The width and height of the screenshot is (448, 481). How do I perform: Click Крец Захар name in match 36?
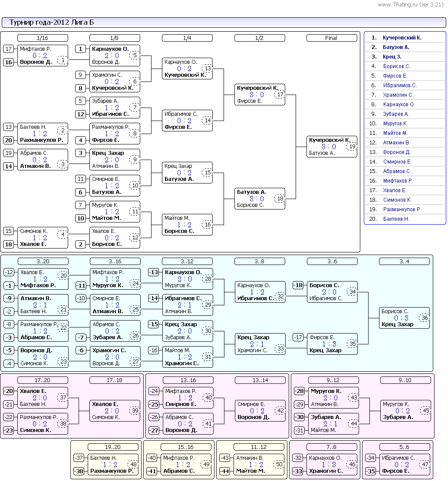click(397, 324)
